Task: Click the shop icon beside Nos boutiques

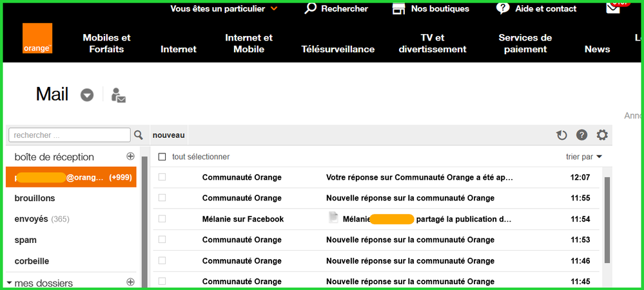Action: point(399,8)
